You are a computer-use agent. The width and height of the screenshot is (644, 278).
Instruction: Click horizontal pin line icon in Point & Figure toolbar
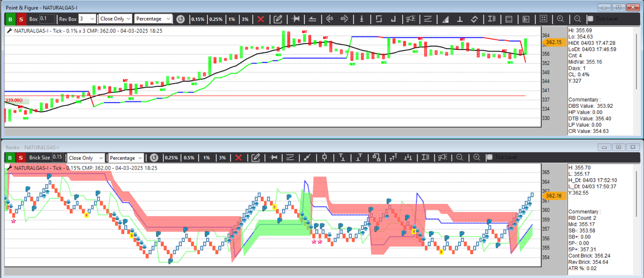click(x=296, y=19)
